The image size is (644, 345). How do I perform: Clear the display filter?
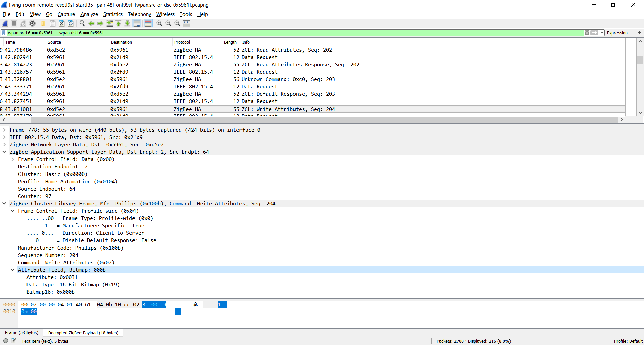tap(587, 33)
